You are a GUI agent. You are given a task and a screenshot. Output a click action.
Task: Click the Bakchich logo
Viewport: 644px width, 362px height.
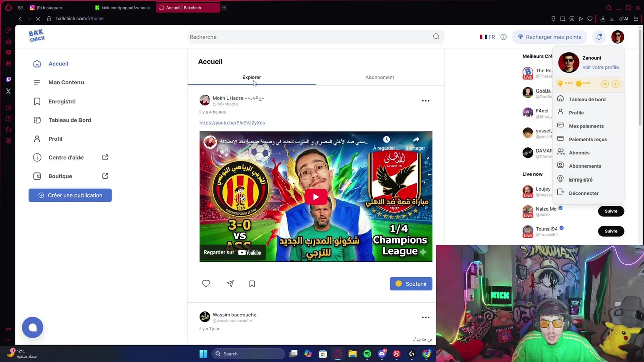(37, 36)
